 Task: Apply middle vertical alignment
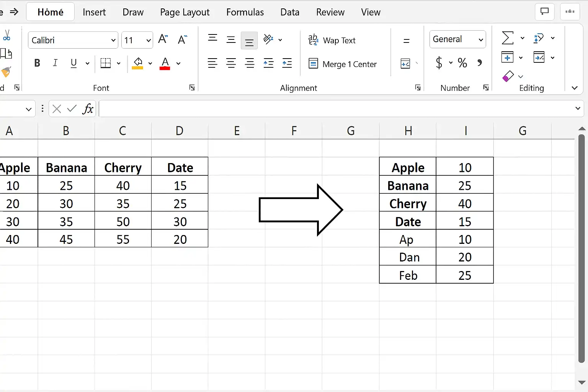231,39
